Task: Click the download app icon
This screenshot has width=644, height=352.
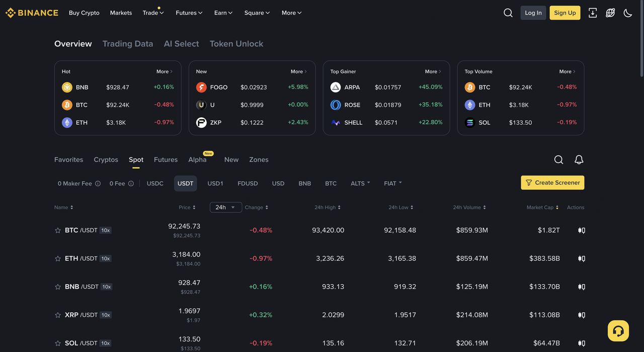Action: point(593,13)
